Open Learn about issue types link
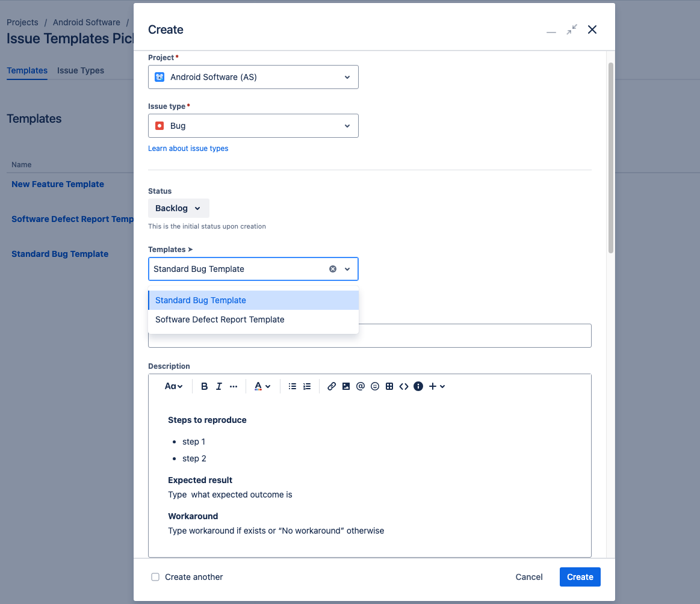Screen dimensions: 700x604 pyautogui.click(x=188, y=149)
